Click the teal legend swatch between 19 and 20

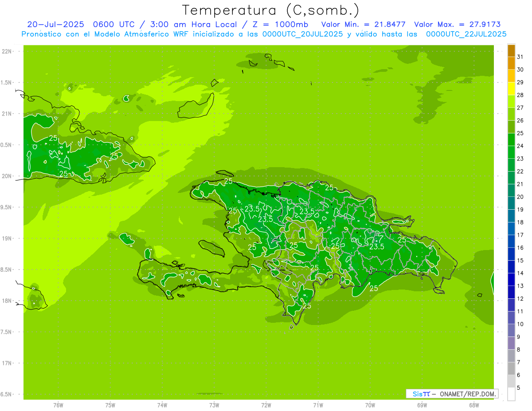[x=511, y=204]
